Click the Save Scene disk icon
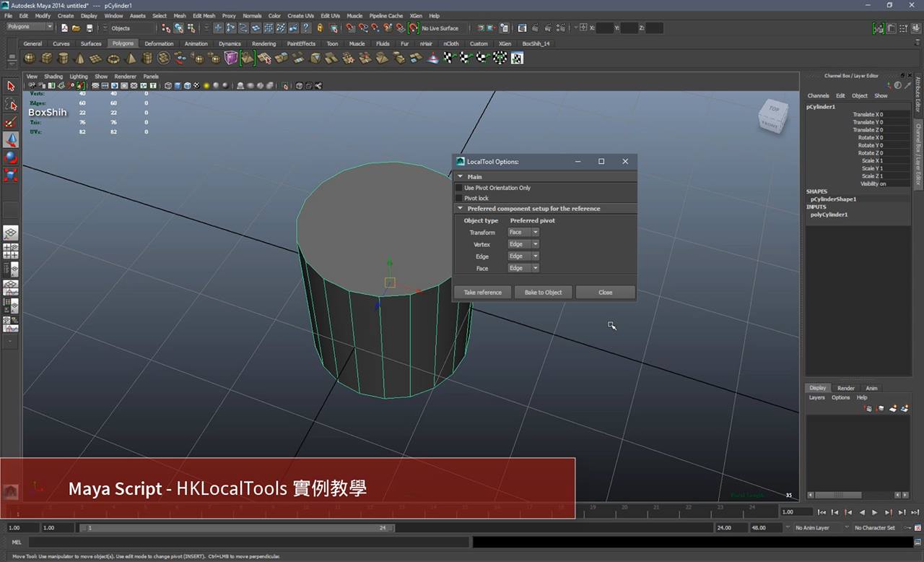 coord(90,28)
